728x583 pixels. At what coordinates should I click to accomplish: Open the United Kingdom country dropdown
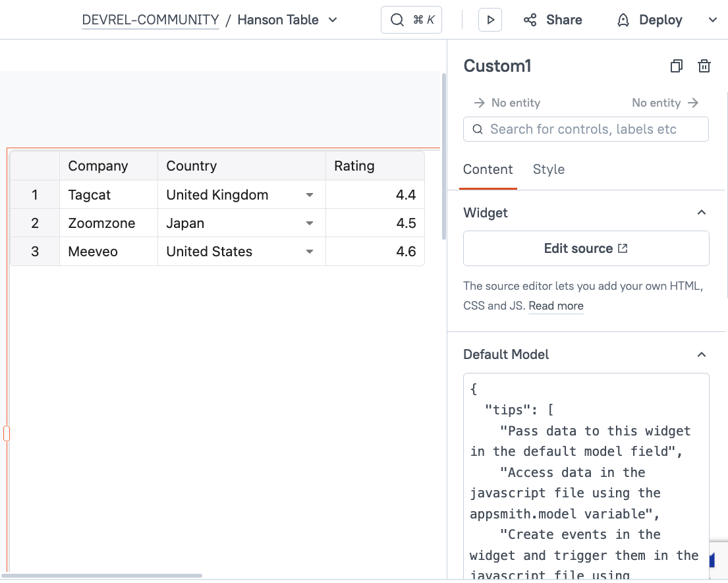(310, 195)
